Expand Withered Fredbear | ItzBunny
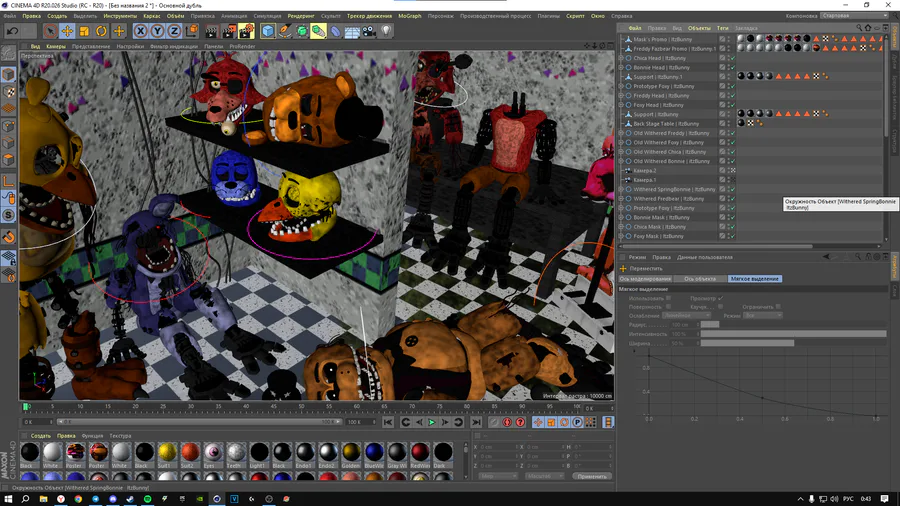 click(x=620, y=198)
